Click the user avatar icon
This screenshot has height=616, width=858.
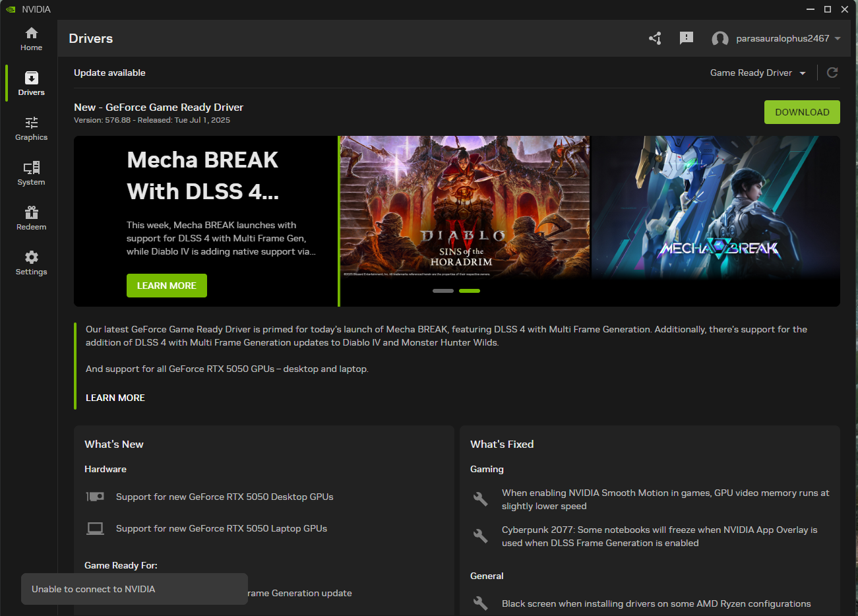tap(720, 39)
